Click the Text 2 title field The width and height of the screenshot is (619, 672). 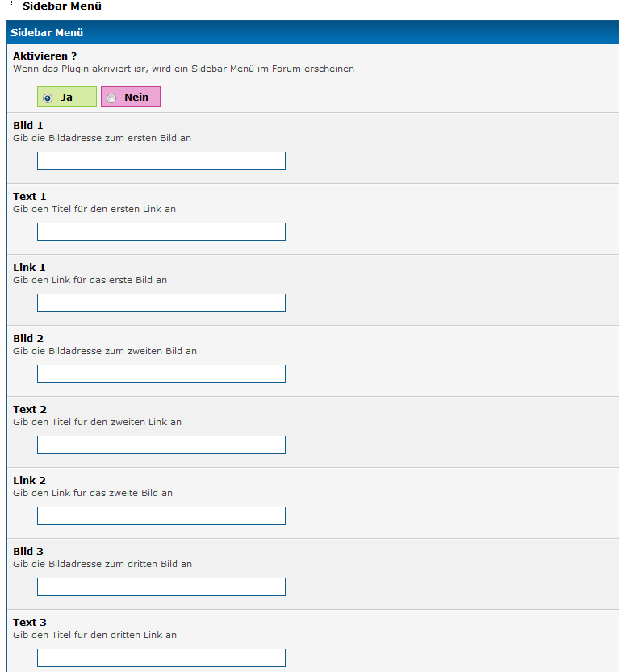(161, 445)
